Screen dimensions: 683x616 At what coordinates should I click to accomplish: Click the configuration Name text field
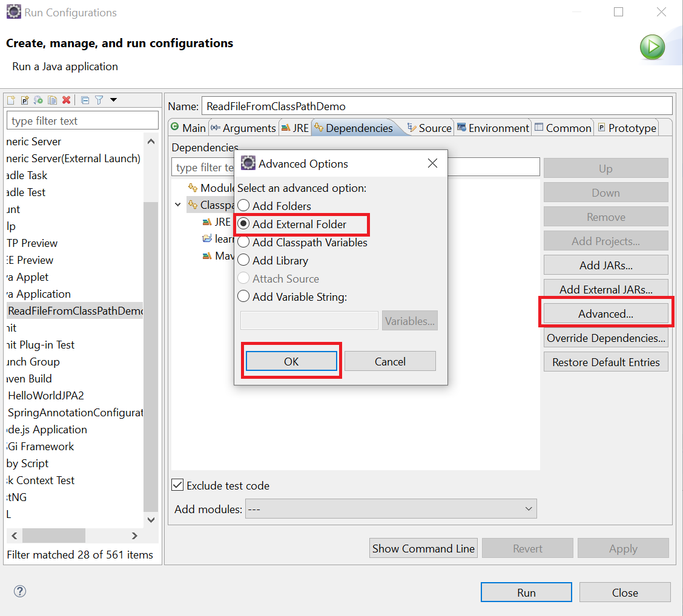click(x=436, y=106)
